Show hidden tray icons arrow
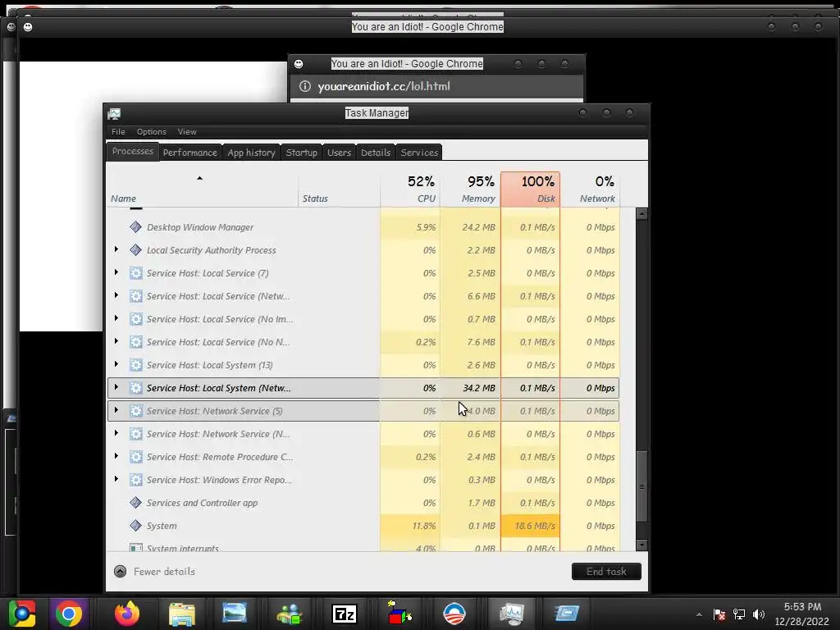Image resolution: width=840 pixels, height=630 pixels. [x=699, y=614]
